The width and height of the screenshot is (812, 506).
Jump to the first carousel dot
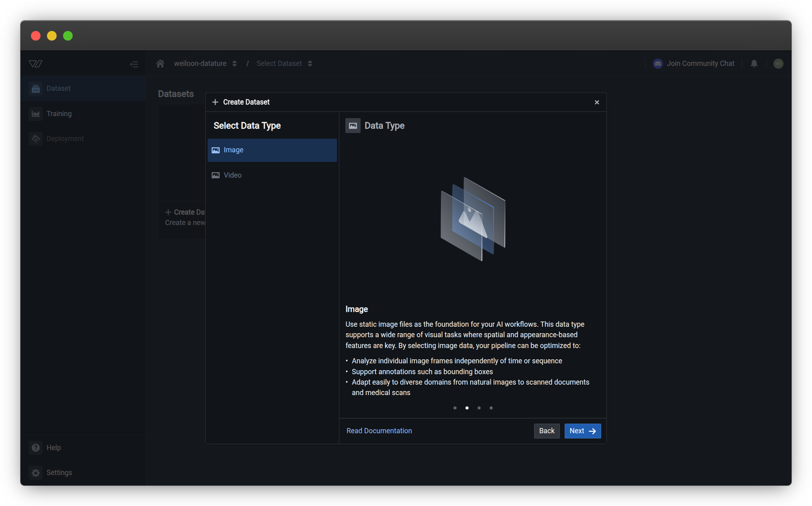tap(455, 408)
